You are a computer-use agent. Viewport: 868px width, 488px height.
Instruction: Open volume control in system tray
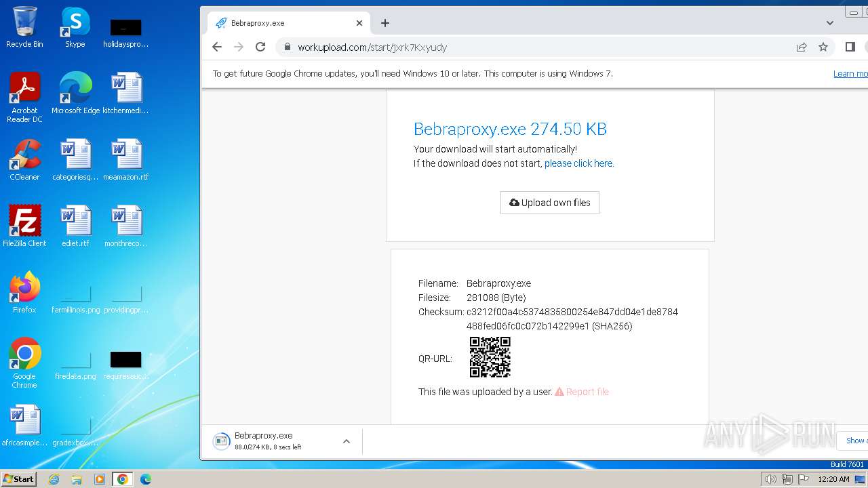[770, 479]
